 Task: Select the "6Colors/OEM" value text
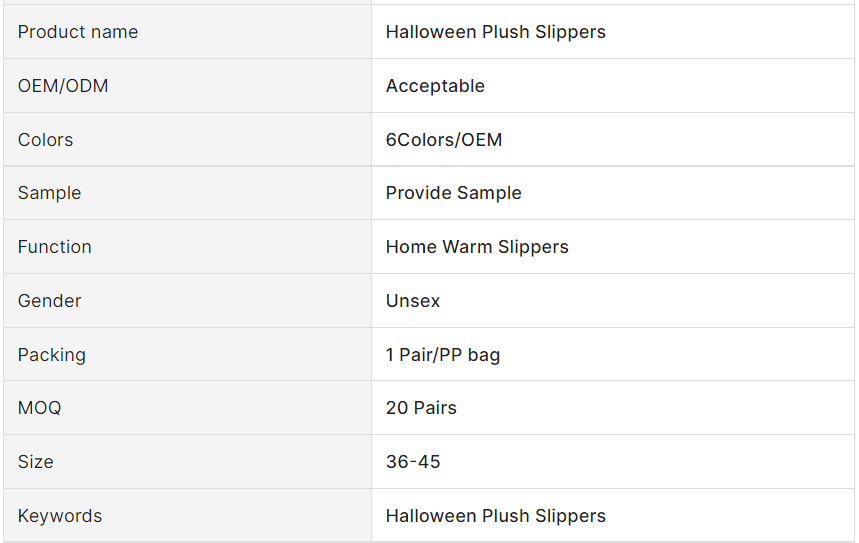coord(444,140)
